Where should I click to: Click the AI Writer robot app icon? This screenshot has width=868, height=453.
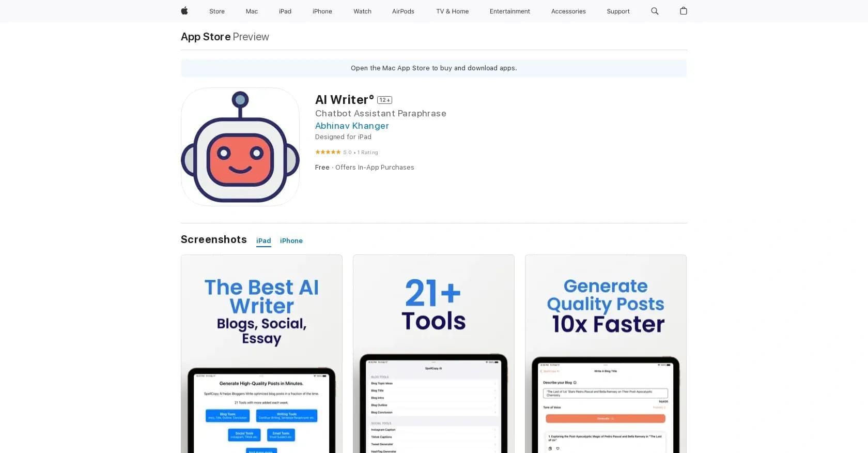240,147
